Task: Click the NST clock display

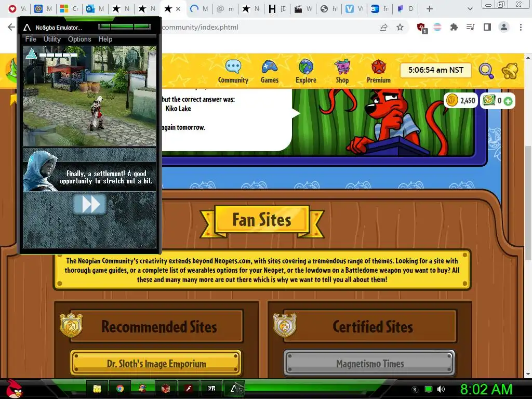Action: 436,70
